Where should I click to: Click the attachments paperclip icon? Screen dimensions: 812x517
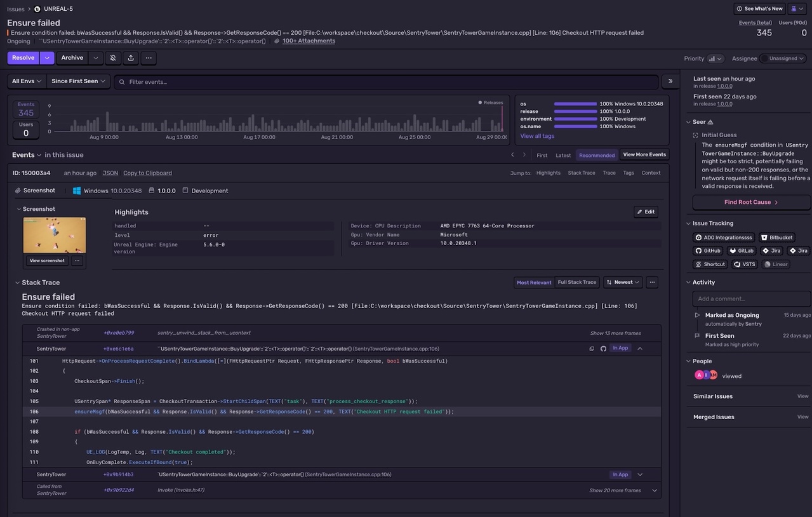point(277,41)
